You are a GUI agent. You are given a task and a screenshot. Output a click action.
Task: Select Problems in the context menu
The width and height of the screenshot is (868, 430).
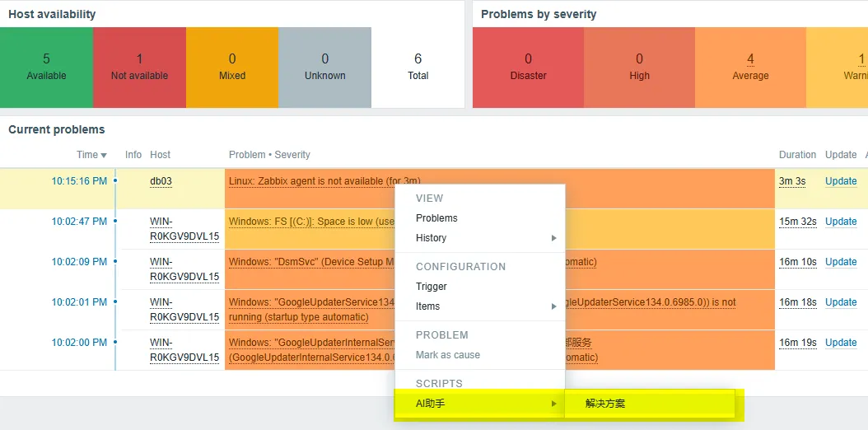436,218
